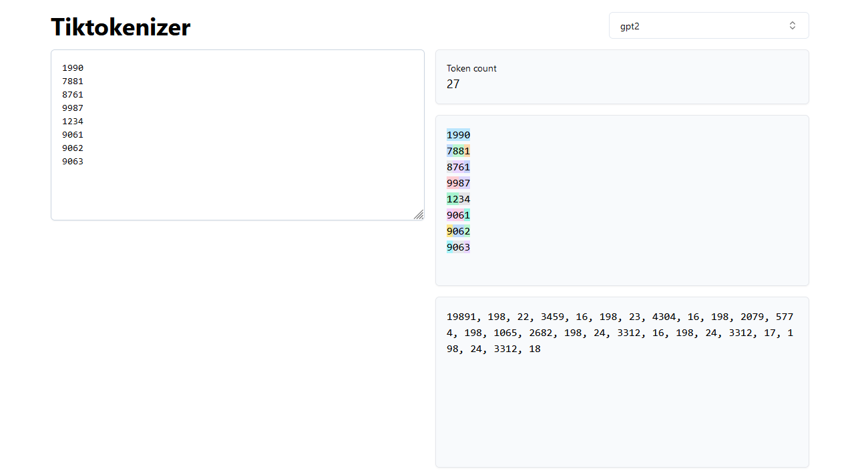Screen dimensions: 868x475
Task: Click token ID 19891 in the ID list
Action: tap(461, 317)
